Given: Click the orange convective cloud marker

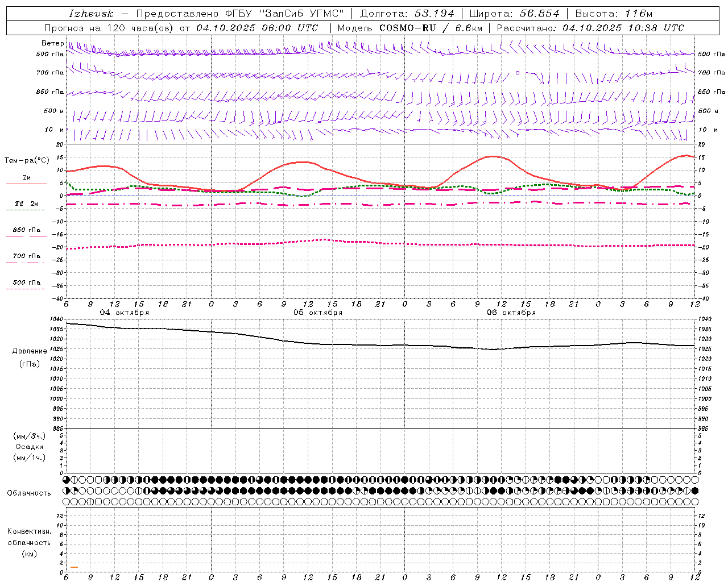Looking at the screenshot, I should 75,567.
